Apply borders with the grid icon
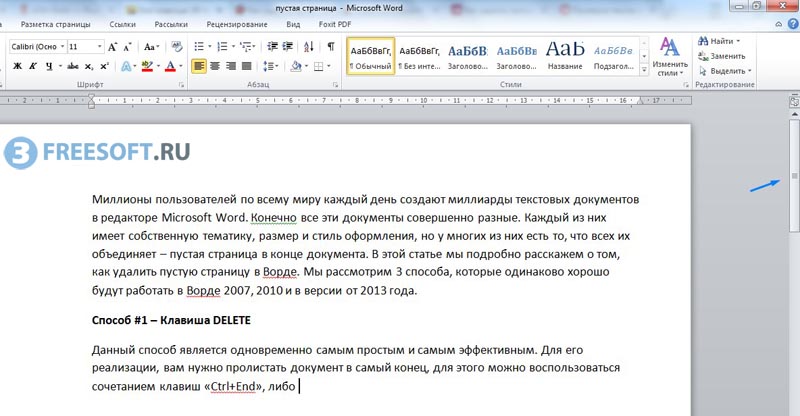Image resolution: width=800 pixels, height=416 pixels. point(319,66)
